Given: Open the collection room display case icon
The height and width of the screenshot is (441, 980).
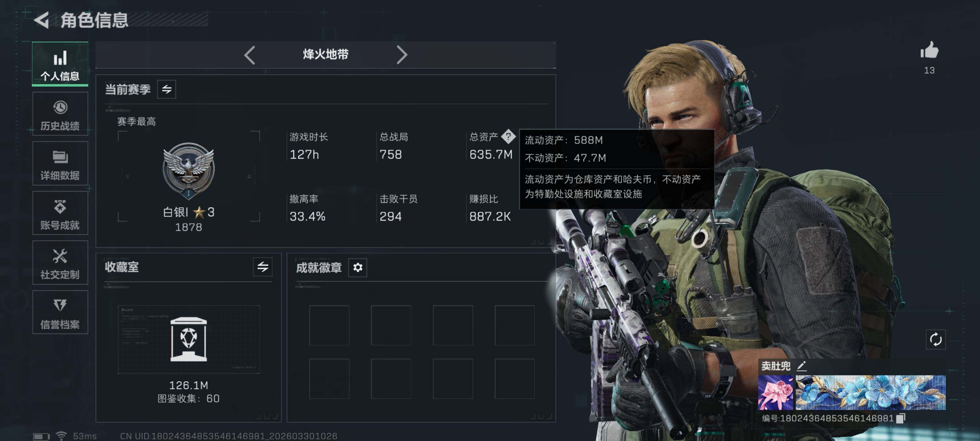Looking at the screenshot, I should (189, 339).
